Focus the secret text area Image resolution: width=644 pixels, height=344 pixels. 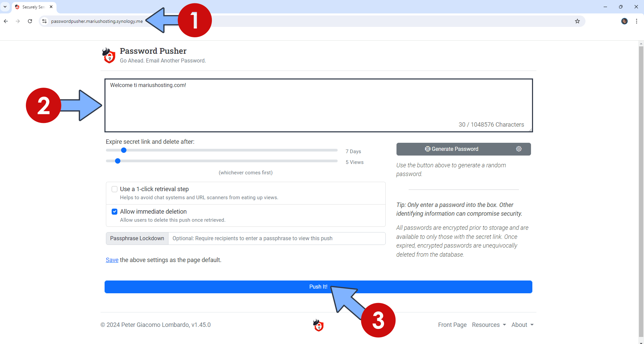[318, 105]
